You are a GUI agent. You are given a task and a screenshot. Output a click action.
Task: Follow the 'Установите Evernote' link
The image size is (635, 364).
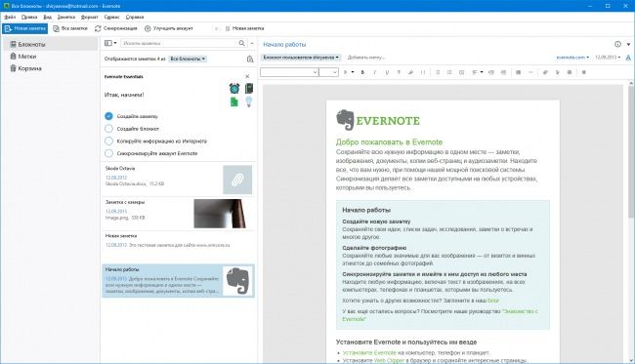pyautogui.click(x=369, y=352)
